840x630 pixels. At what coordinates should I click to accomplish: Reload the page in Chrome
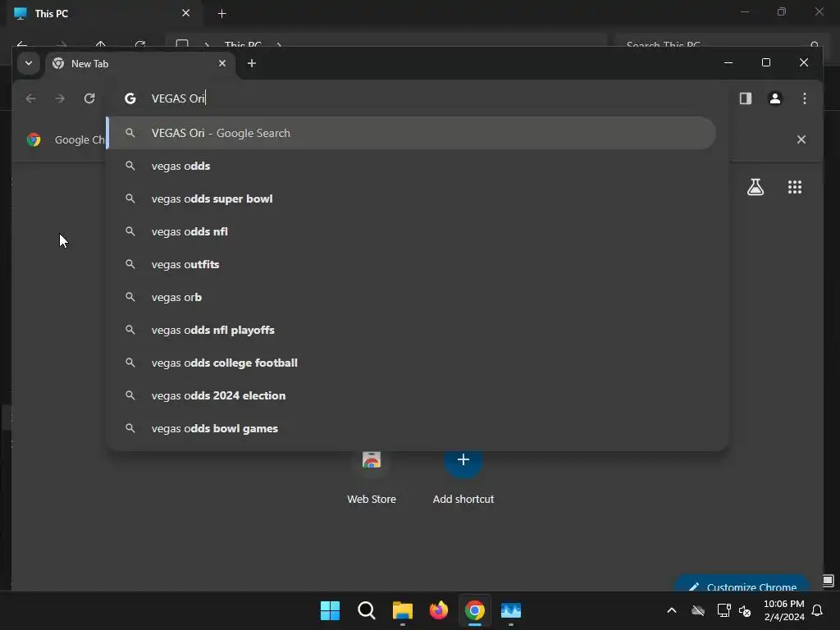tap(89, 98)
